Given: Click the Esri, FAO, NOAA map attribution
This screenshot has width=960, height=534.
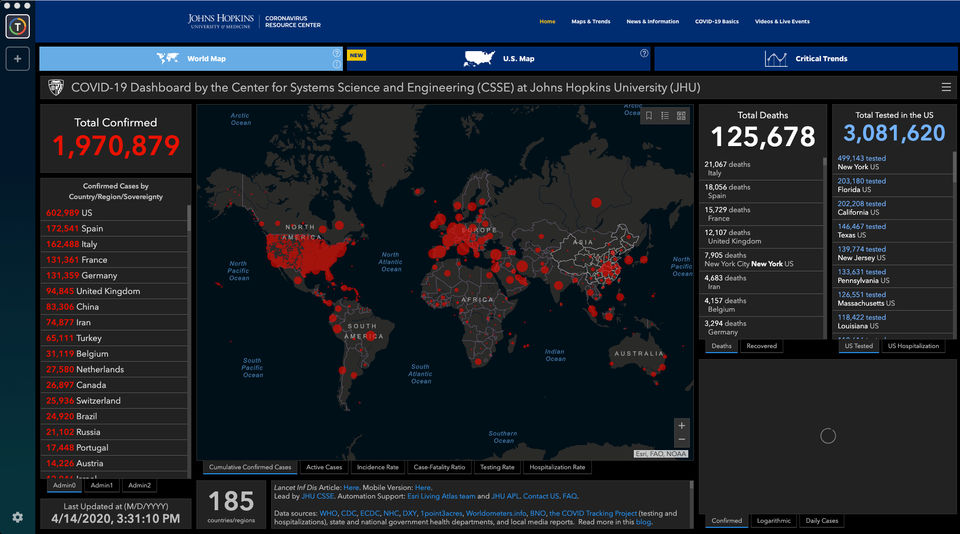Looking at the screenshot, I should pos(661,454).
